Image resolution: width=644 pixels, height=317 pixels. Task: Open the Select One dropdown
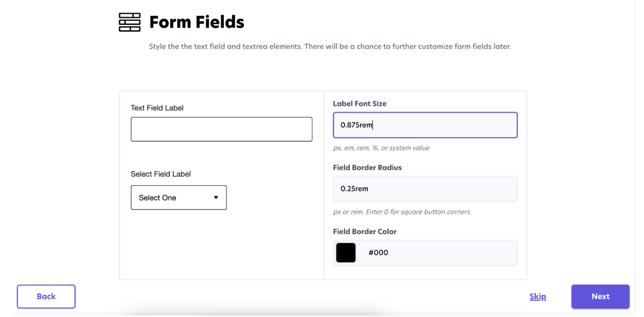pyautogui.click(x=178, y=197)
